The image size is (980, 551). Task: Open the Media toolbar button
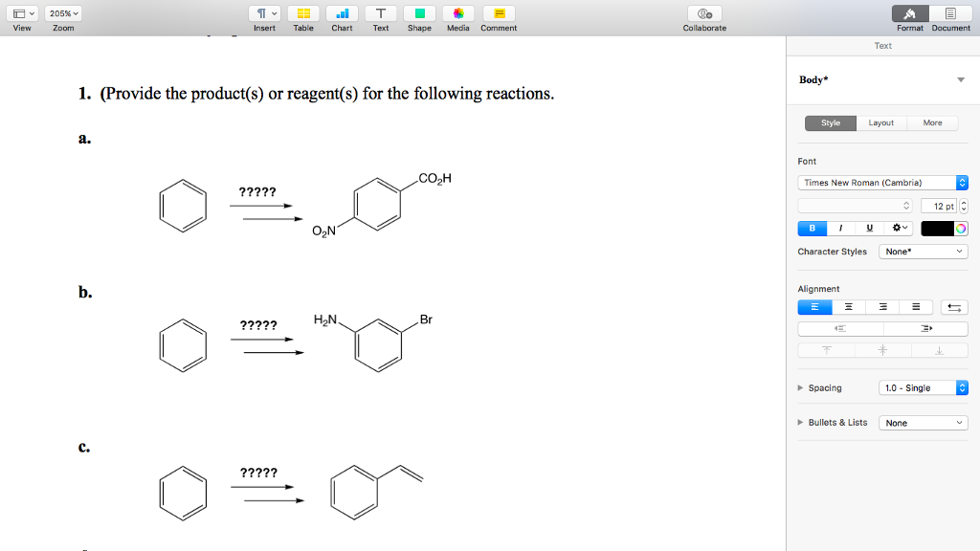point(458,14)
